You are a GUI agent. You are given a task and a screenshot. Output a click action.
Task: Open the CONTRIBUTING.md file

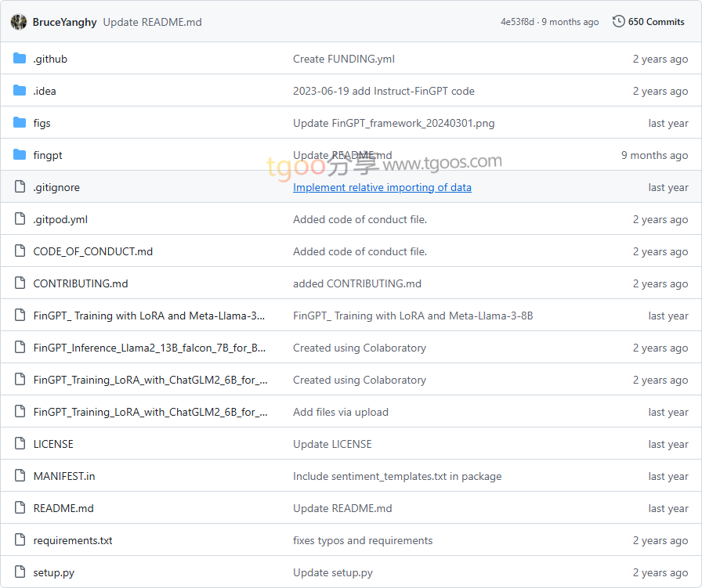coord(81,283)
